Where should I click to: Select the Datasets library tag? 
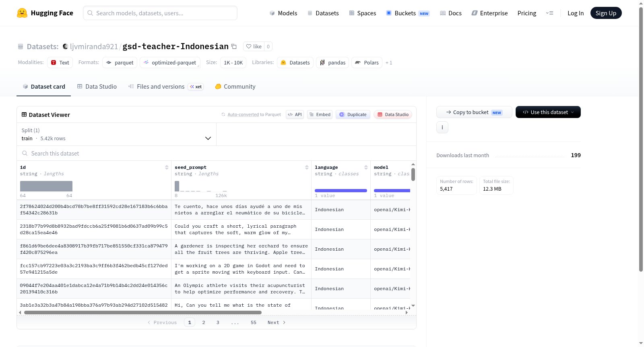pos(295,62)
